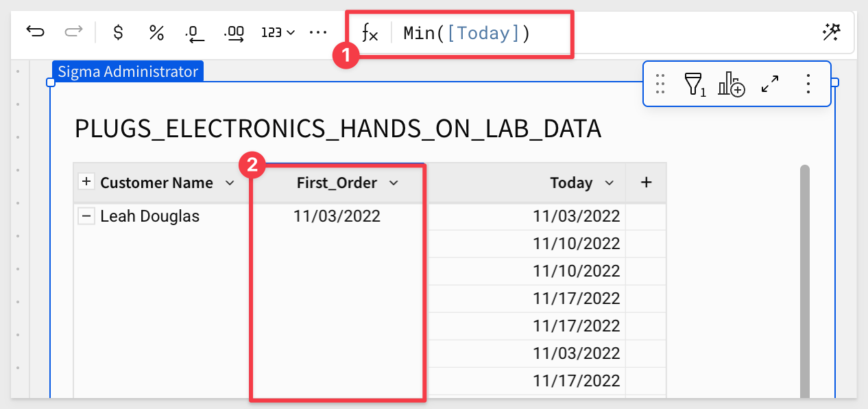The image size is (868, 409).
Task: Click the plus button to add a column
Action: pyautogui.click(x=646, y=183)
